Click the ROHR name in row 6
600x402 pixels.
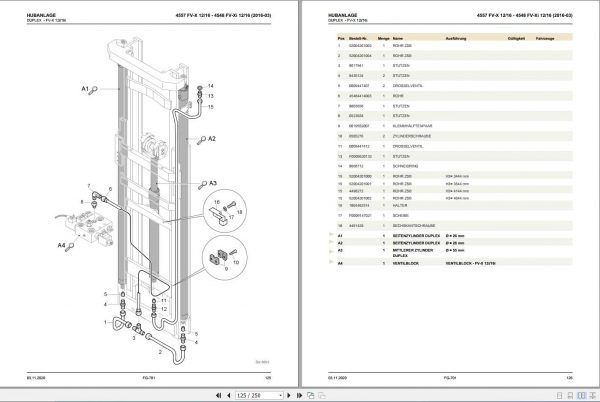click(x=398, y=96)
